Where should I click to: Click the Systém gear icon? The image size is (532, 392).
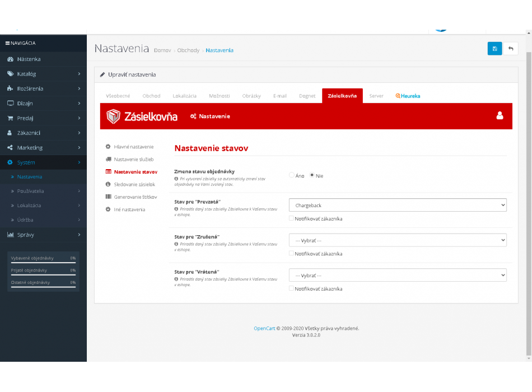(10, 162)
